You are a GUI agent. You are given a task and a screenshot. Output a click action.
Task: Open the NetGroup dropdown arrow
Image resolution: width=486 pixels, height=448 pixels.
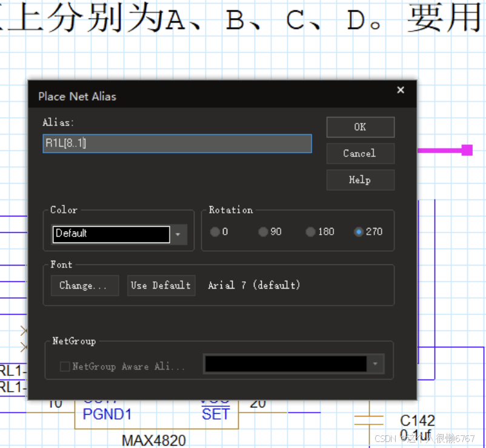375,364
